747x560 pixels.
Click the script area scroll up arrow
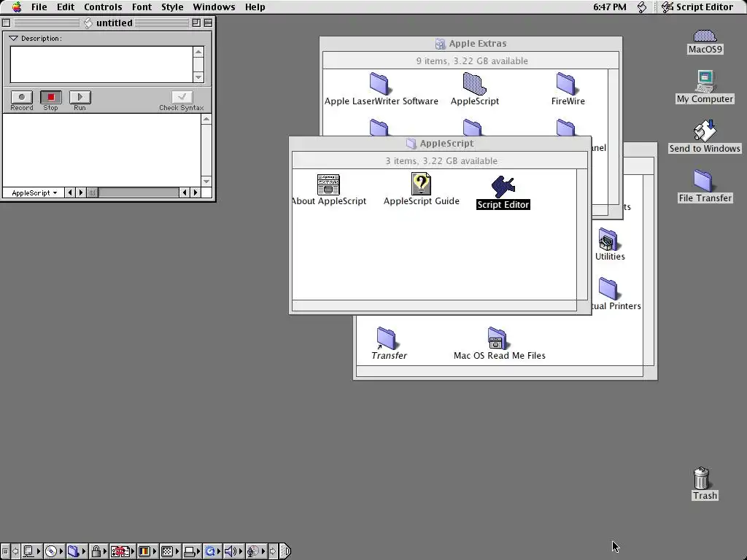tap(206, 119)
